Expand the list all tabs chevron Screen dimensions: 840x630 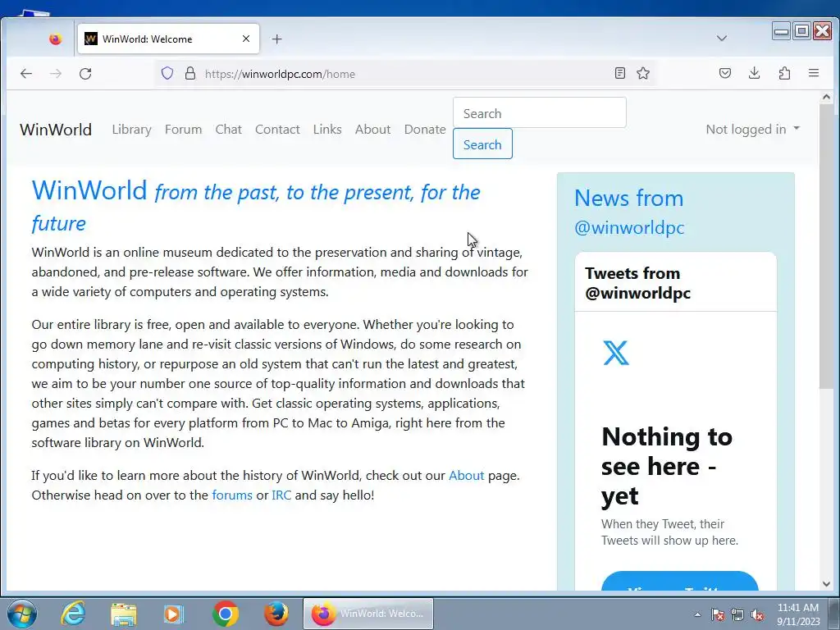[x=722, y=39]
